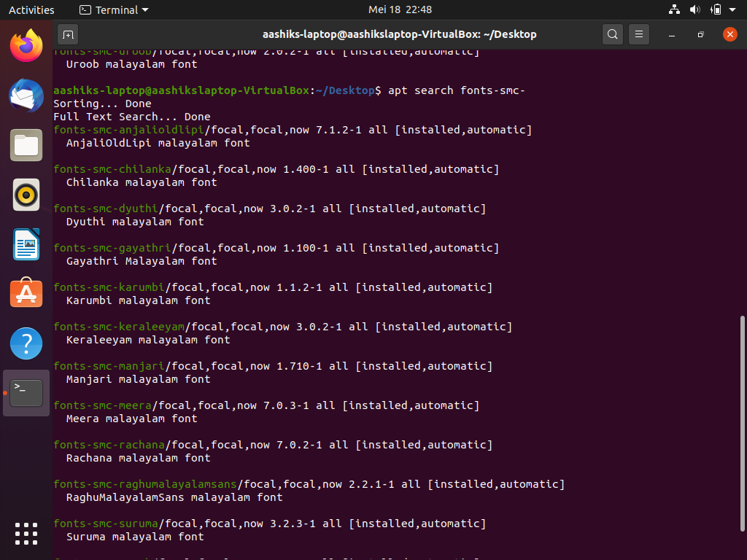Click the terminal search icon
This screenshot has width=747, height=560.
click(613, 34)
